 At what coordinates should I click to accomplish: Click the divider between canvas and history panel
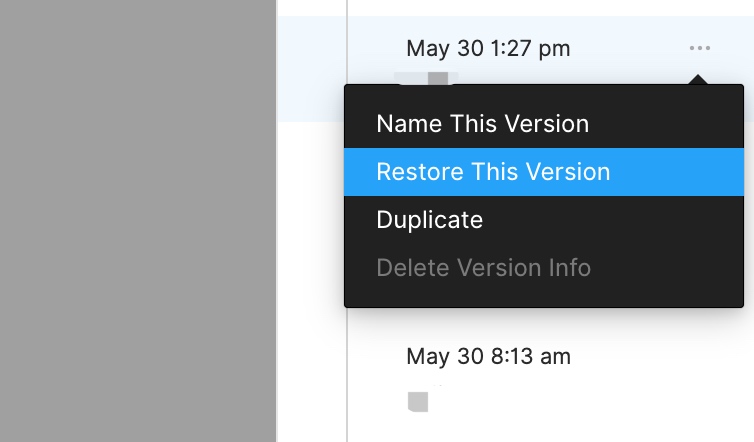coord(277,221)
